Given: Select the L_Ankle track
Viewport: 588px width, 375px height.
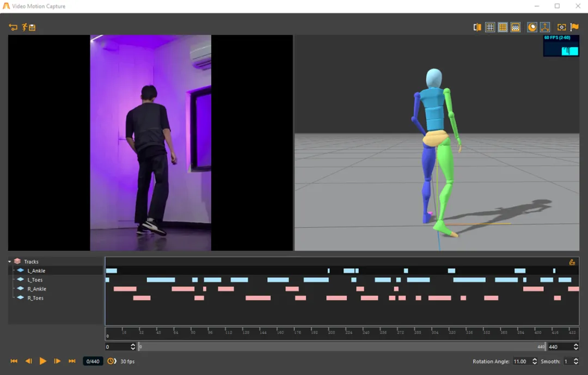Looking at the screenshot, I should (x=36, y=271).
